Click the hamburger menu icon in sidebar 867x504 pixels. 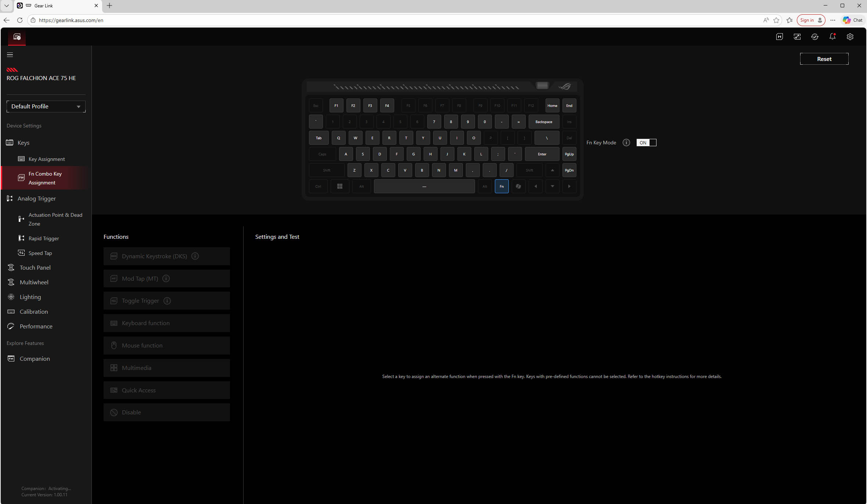click(10, 55)
